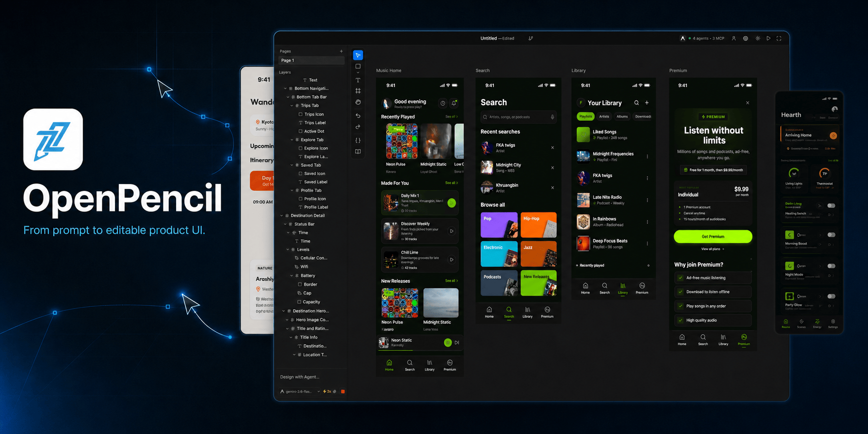Viewport: 868px width, 434px height.
Task: Add a new page with the plus icon
Action: tap(342, 51)
